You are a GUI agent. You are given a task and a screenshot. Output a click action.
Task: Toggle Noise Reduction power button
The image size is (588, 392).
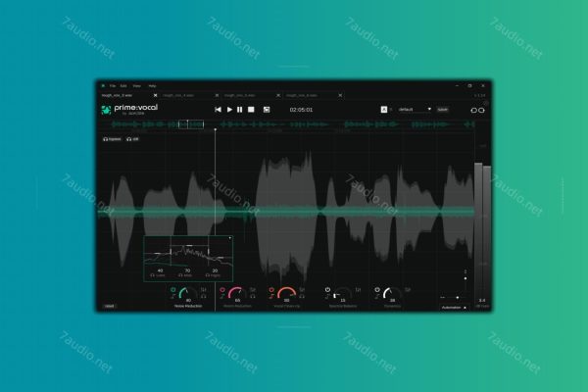(x=172, y=290)
